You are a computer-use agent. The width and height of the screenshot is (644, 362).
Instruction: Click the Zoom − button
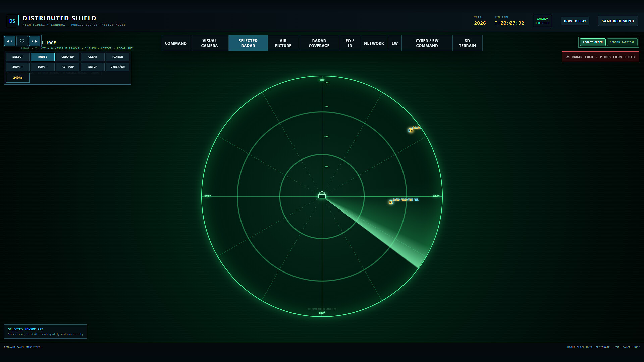(x=43, y=67)
